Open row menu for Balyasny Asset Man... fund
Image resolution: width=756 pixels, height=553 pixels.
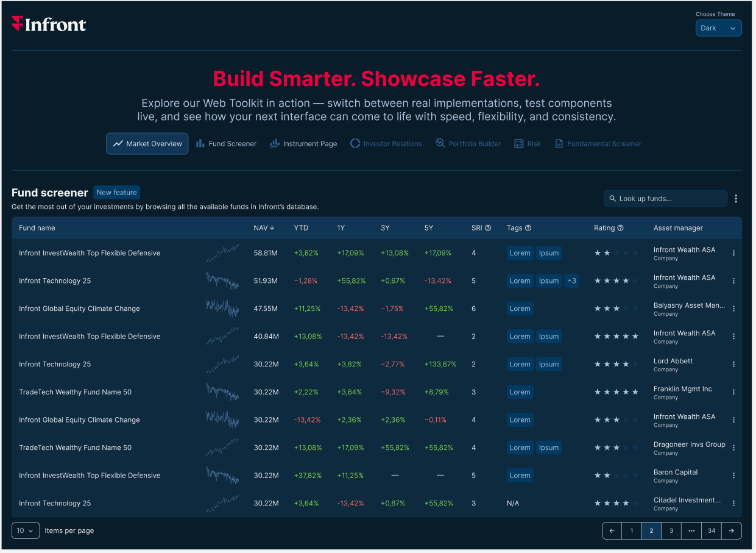pyautogui.click(x=733, y=309)
